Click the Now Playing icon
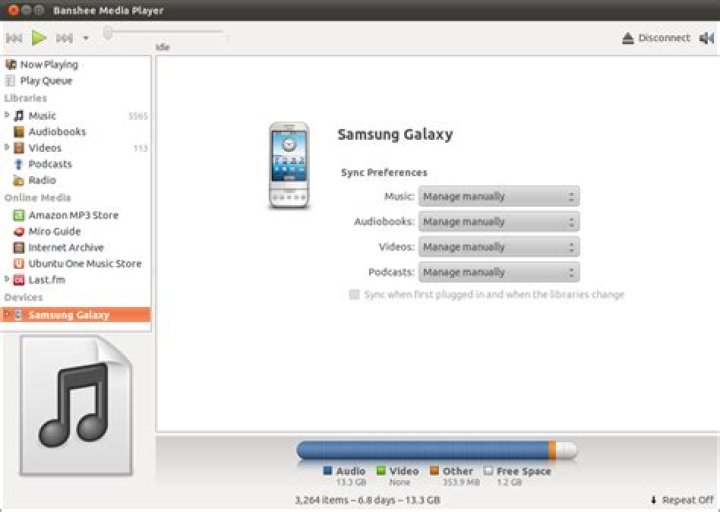The height and width of the screenshot is (512, 720). (11, 64)
